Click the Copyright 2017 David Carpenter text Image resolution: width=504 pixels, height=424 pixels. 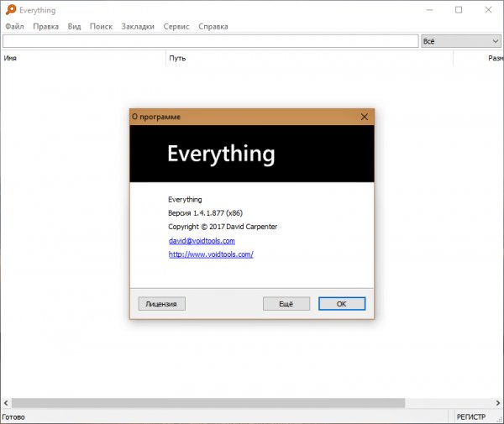pos(223,227)
